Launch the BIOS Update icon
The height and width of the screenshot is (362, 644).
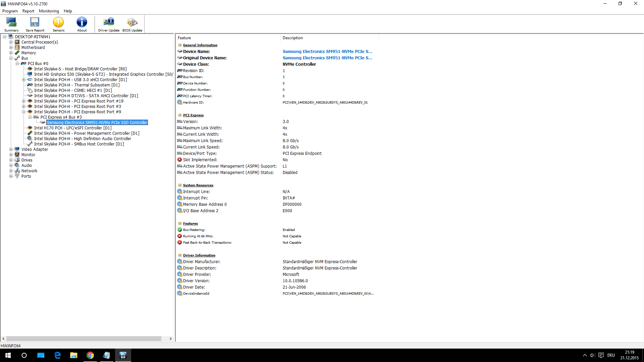(x=132, y=24)
